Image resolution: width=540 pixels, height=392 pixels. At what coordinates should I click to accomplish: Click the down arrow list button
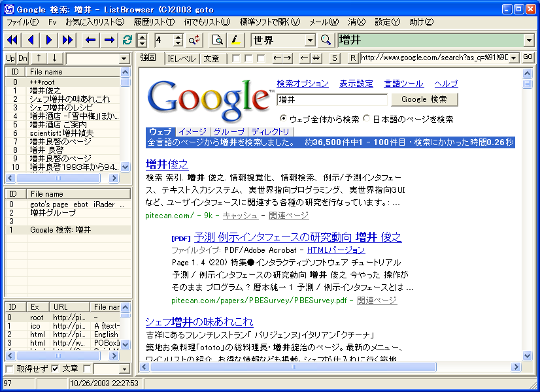pyautogui.click(x=54, y=58)
